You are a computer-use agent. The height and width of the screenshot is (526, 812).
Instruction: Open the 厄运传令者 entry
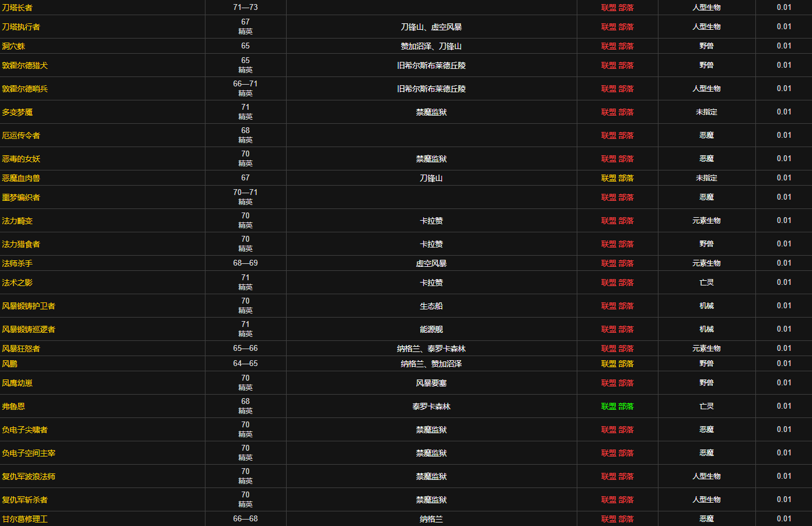click(x=21, y=135)
